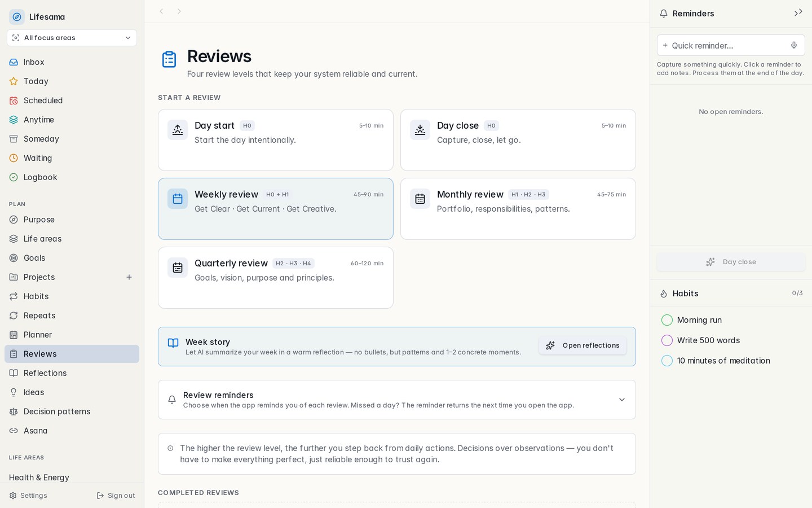Click the flame icon beside Habits
The height and width of the screenshot is (508, 812).
[664, 294]
